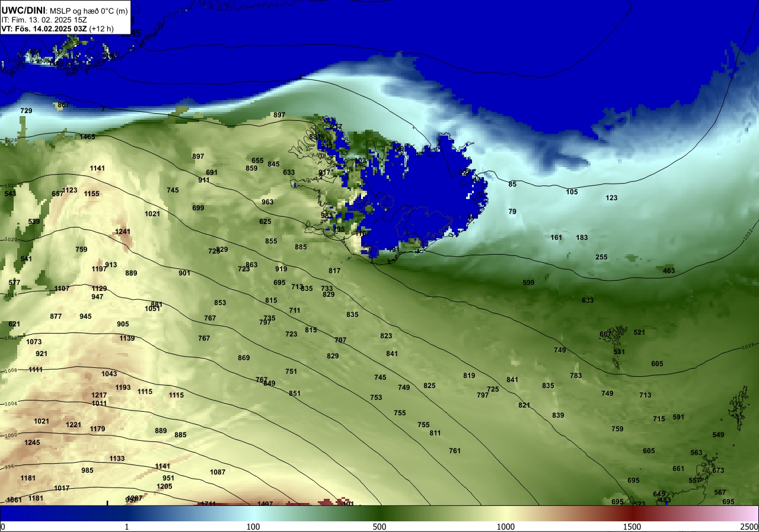Image resolution: width=759 pixels, height=532 pixels.
Task: Click the value 1245 on the map
Action: (x=32, y=443)
